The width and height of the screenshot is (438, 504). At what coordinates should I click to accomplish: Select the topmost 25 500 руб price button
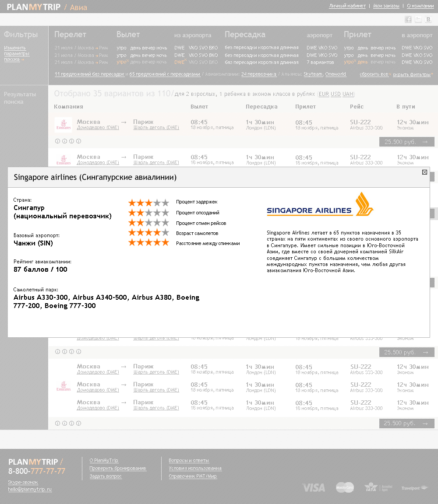[x=407, y=142]
